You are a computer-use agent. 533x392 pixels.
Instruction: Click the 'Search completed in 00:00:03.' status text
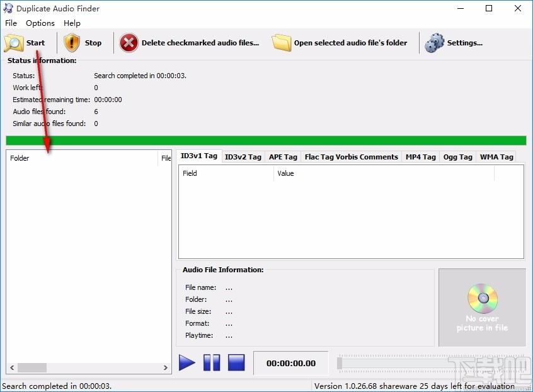click(x=140, y=76)
